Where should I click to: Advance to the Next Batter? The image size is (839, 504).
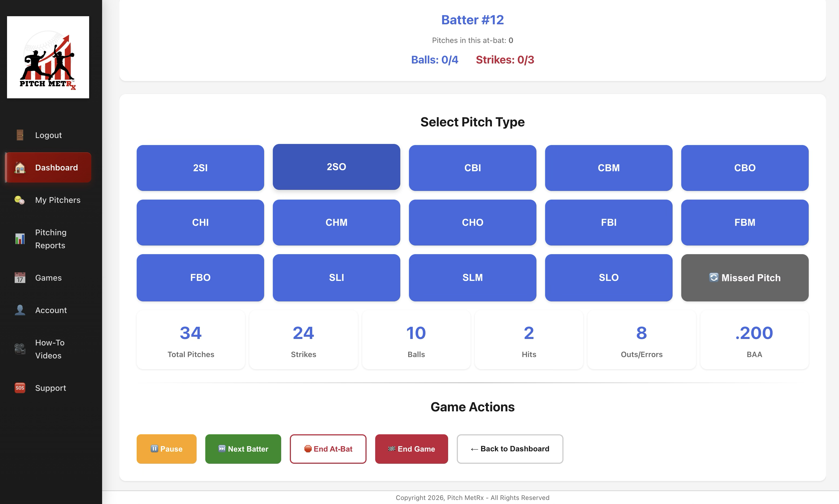(x=243, y=449)
